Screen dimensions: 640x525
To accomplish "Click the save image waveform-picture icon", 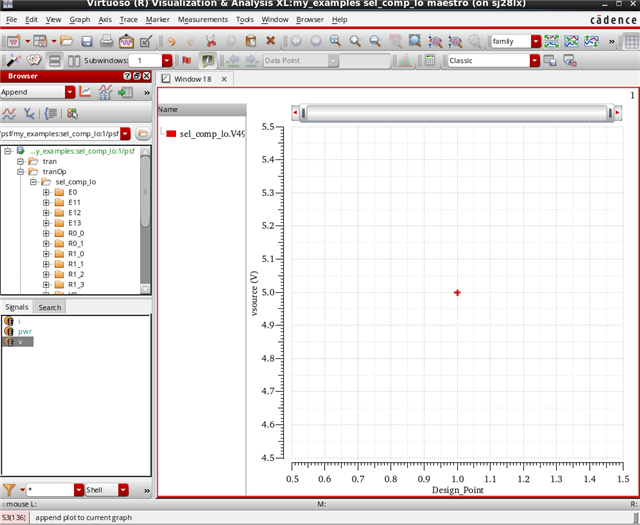I will click(126, 41).
